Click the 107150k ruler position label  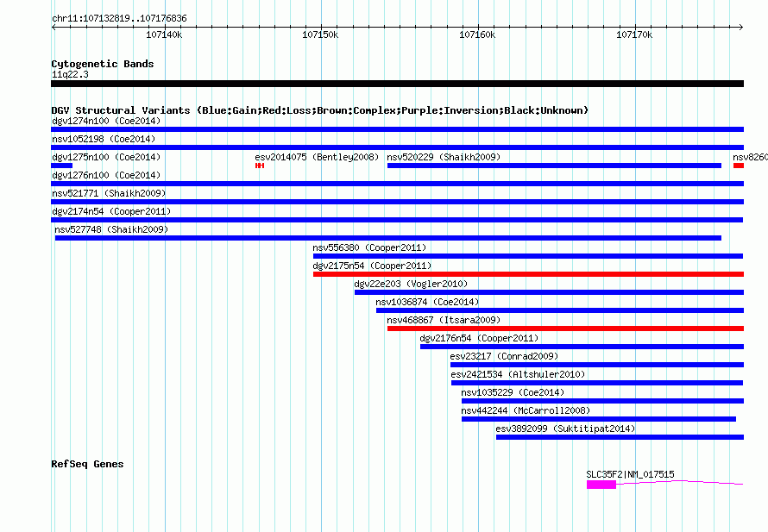[320, 34]
